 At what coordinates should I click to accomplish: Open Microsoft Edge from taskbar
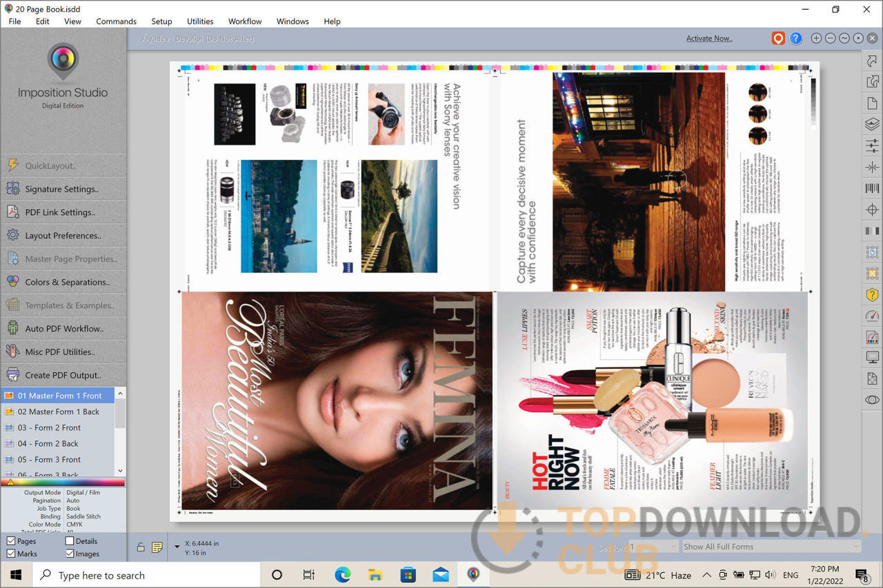[343, 575]
